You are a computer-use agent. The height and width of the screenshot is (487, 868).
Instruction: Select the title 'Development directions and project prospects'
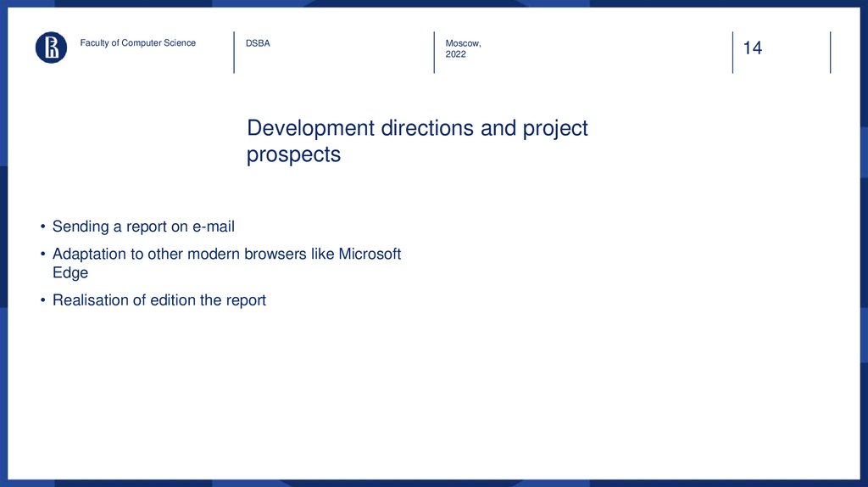[417, 142]
